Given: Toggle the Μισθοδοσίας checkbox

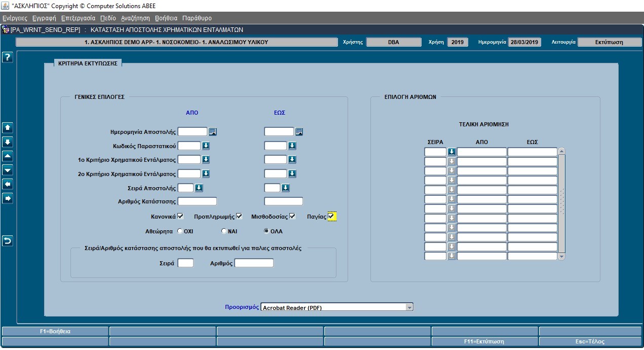Looking at the screenshot, I should point(292,217).
